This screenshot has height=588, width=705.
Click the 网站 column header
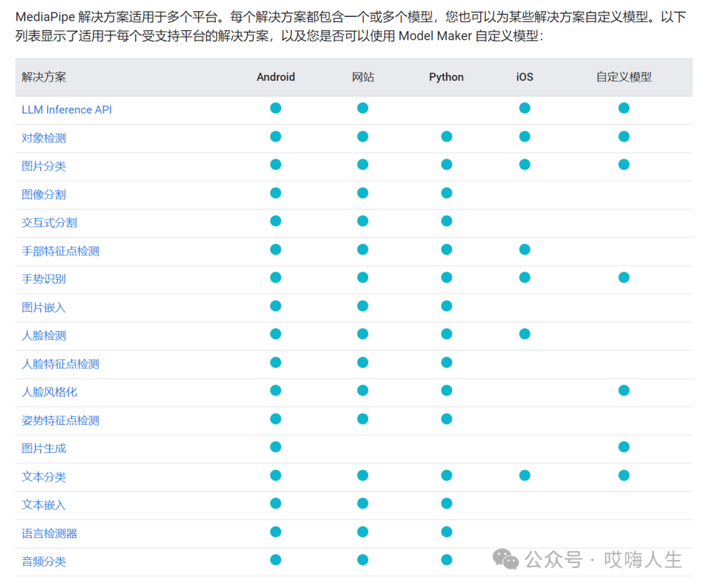click(x=363, y=77)
